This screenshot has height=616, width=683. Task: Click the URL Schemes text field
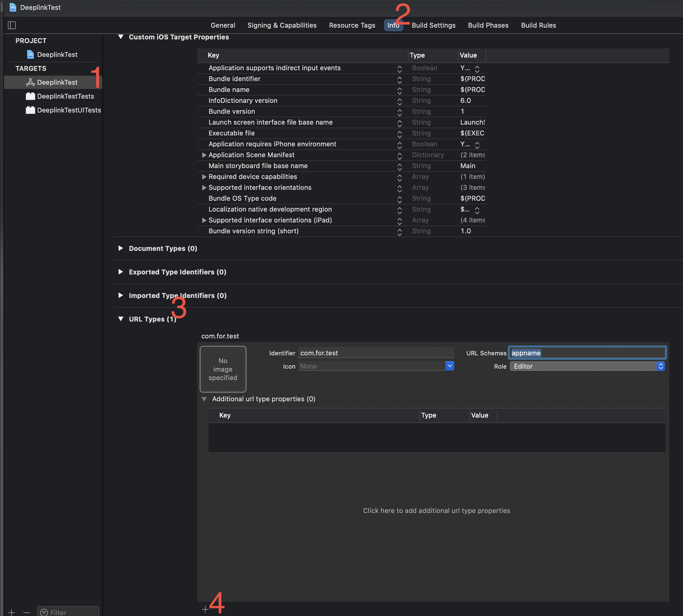point(587,353)
